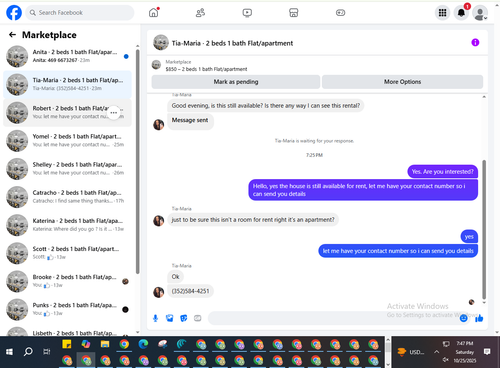Open the Catracho conversation
Screen dimensions: 500x368
tap(67, 197)
